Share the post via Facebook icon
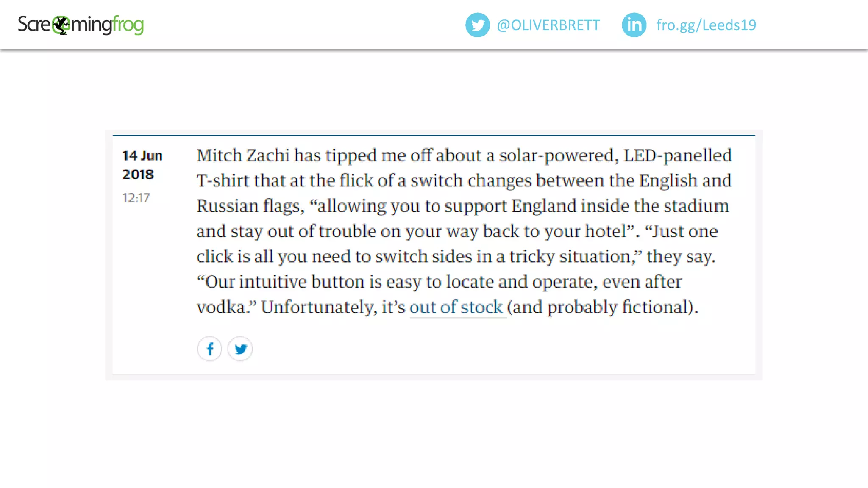 tap(209, 349)
